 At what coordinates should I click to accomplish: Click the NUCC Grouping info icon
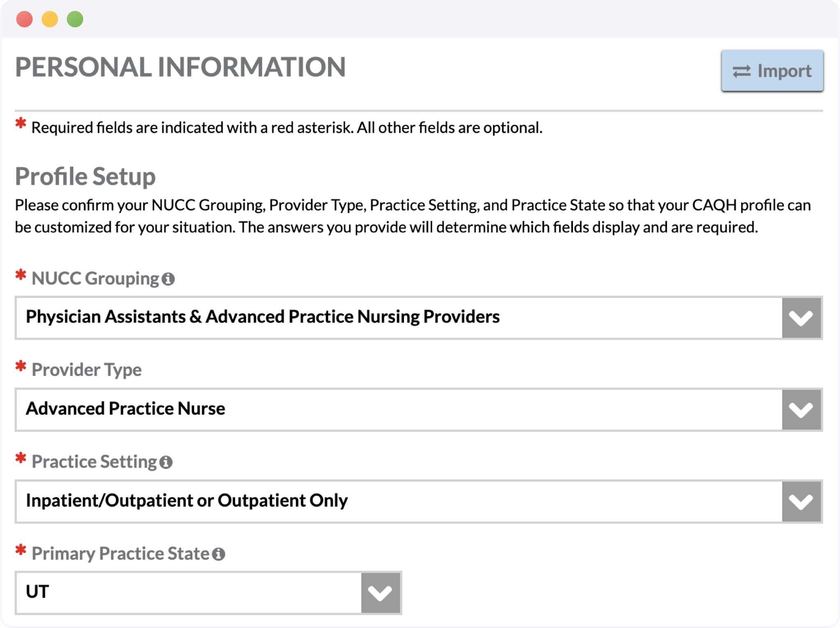click(168, 279)
